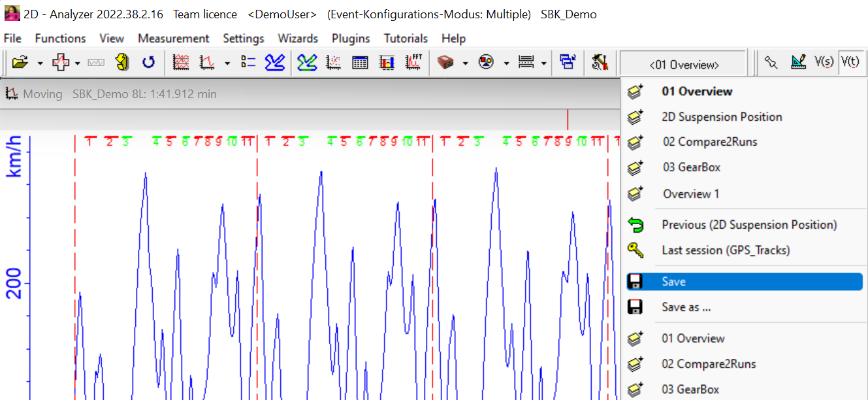Image resolution: width=868 pixels, height=400 pixels.
Task: Open the <01 Overview> layout combo box
Action: point(683,65)
